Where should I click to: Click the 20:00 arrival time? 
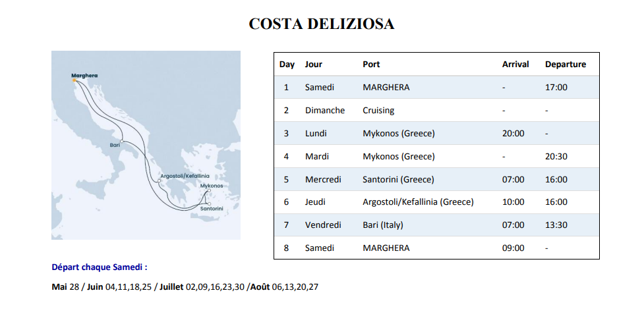point(513,134)
